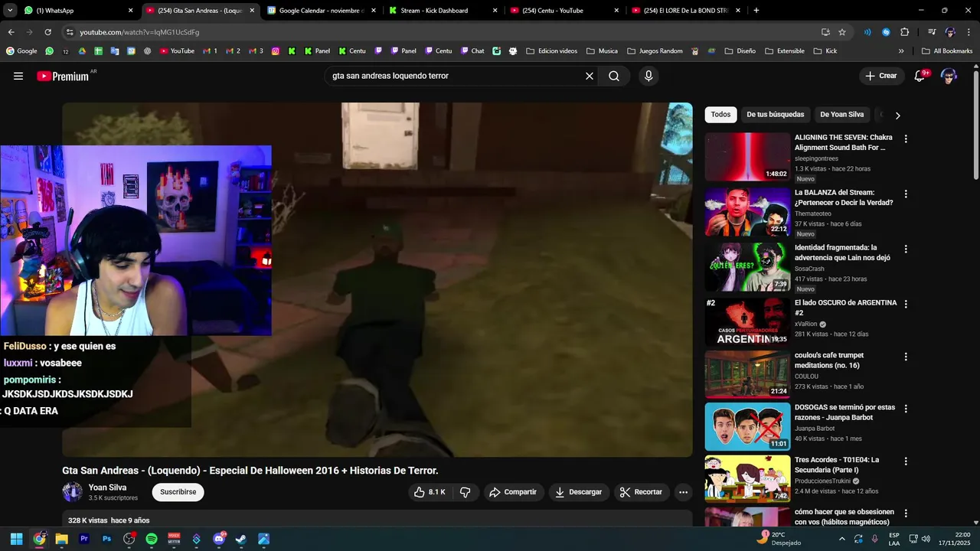Select De Yoan Silva filter chip
Viewport: 980px width, 551px height.
click(841, 115)
